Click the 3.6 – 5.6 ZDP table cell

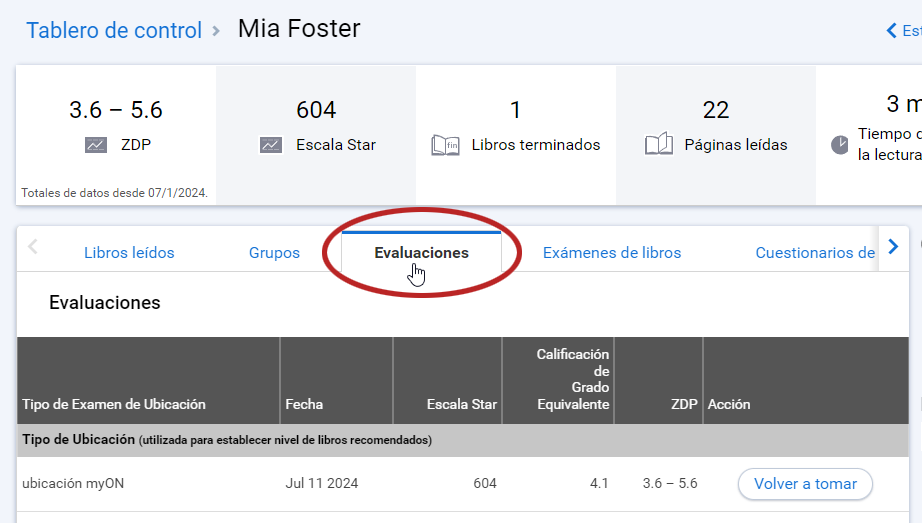coord(670,484)
